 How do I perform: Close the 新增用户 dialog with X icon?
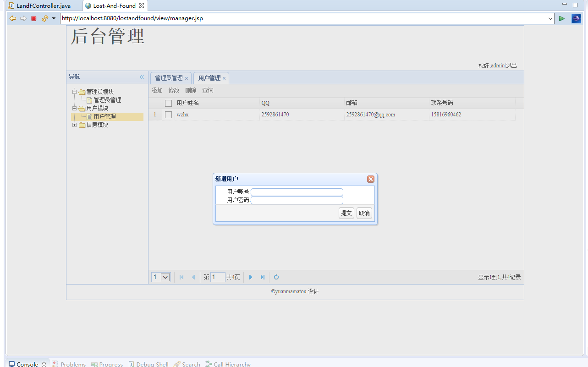(371, 179)
